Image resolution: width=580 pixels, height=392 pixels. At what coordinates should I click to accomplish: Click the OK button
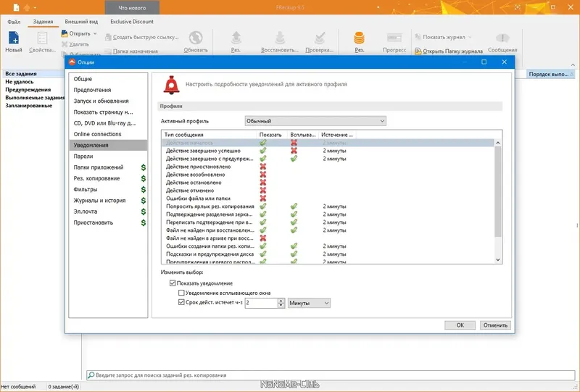point(460,325)
